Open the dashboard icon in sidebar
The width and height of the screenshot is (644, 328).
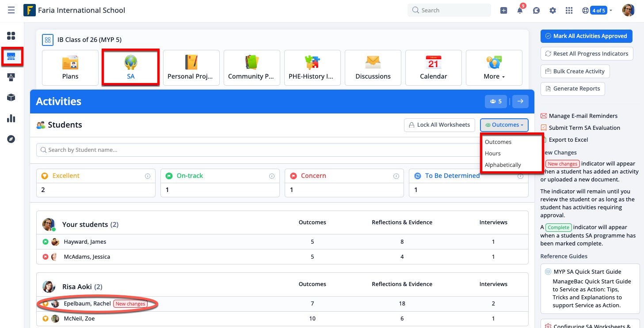(11, 36)
